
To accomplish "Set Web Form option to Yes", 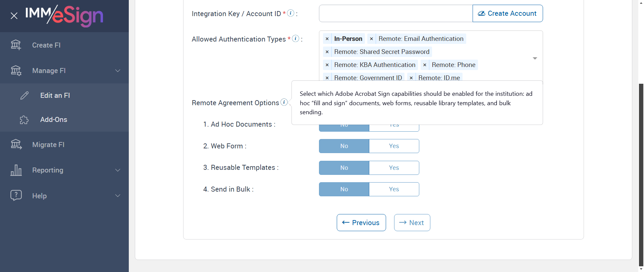I will (394, 146).
